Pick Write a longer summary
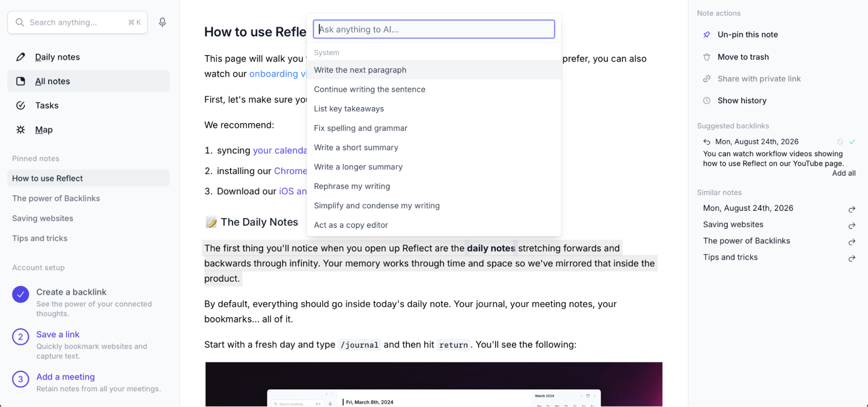This screenshot has width=868, height=407. (434, 167)
